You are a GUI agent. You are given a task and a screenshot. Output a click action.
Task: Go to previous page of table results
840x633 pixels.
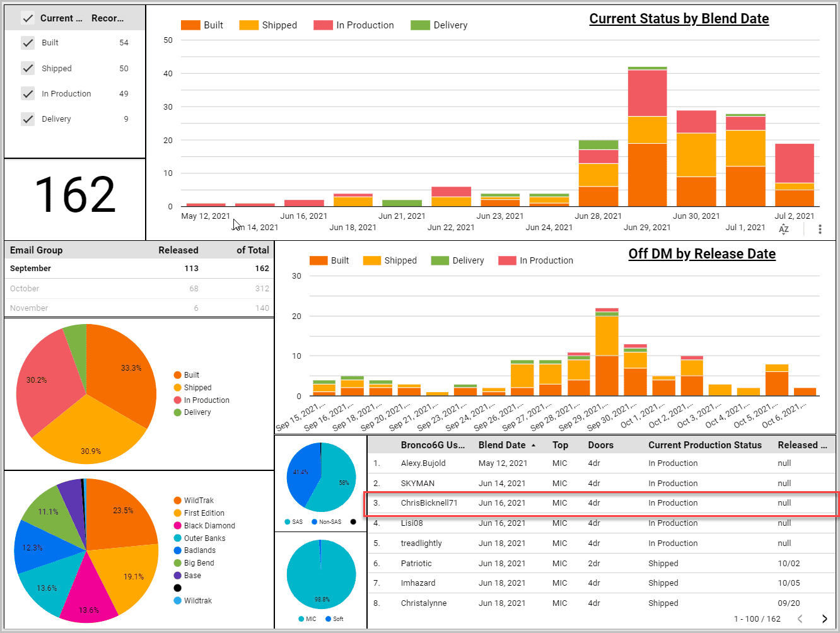click(x=800, y=619)
